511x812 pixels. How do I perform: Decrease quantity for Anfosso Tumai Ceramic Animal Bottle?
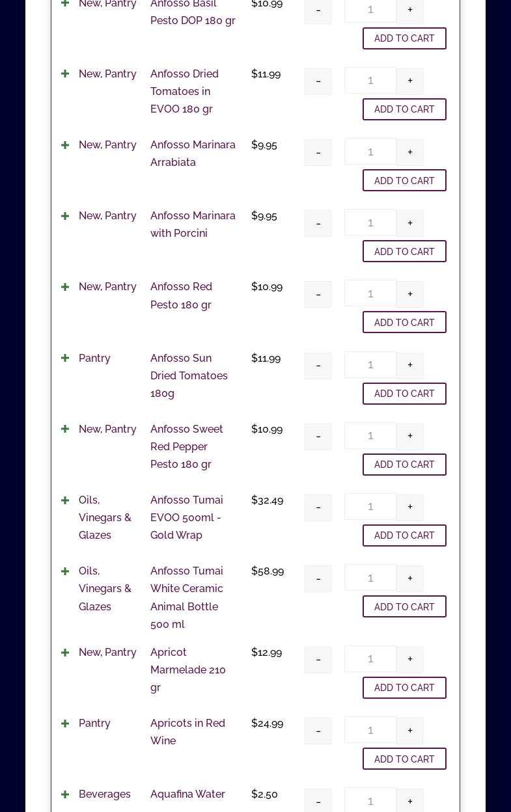[318, 578]
